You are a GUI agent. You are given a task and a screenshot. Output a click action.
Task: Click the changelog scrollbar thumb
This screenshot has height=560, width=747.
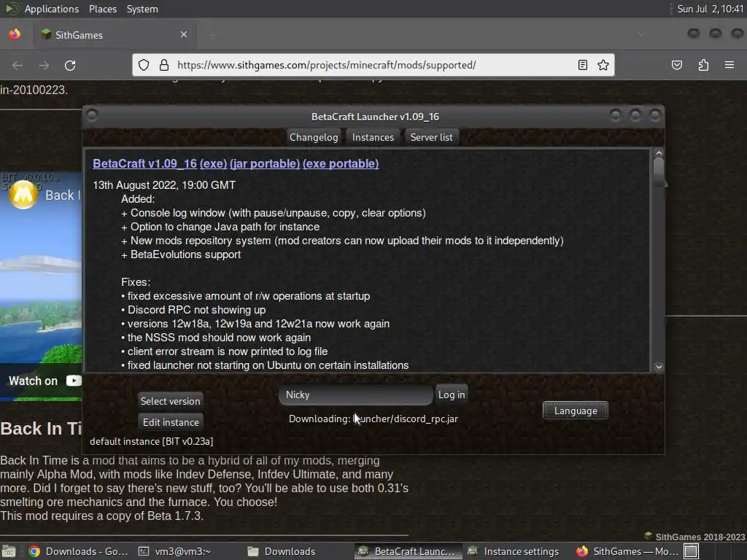pyautogui.click(x=659, y=171)
